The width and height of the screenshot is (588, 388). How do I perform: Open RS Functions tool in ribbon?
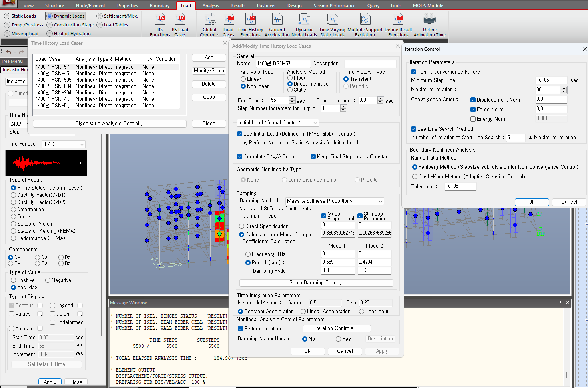coord(160,25)
